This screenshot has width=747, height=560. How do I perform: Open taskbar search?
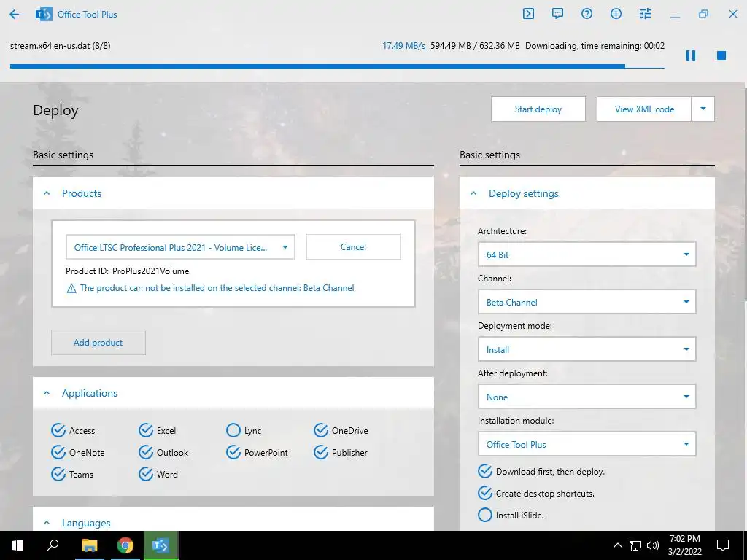click(x=53, y=545)
